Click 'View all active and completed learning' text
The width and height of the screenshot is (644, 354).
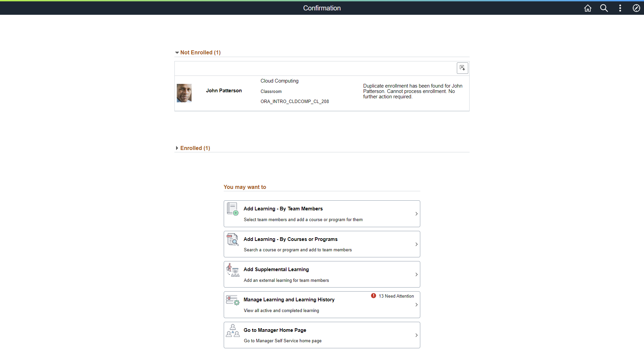click(281, 311)
